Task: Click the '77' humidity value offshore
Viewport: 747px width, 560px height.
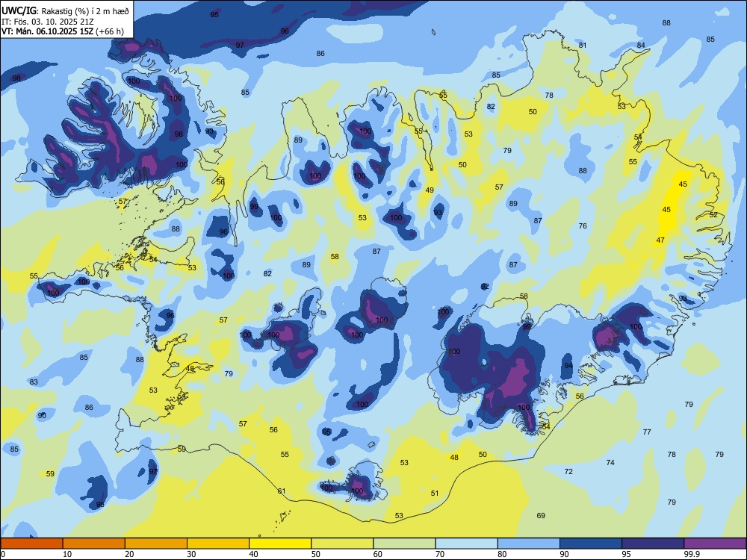Action: click(x=647, y=432)
